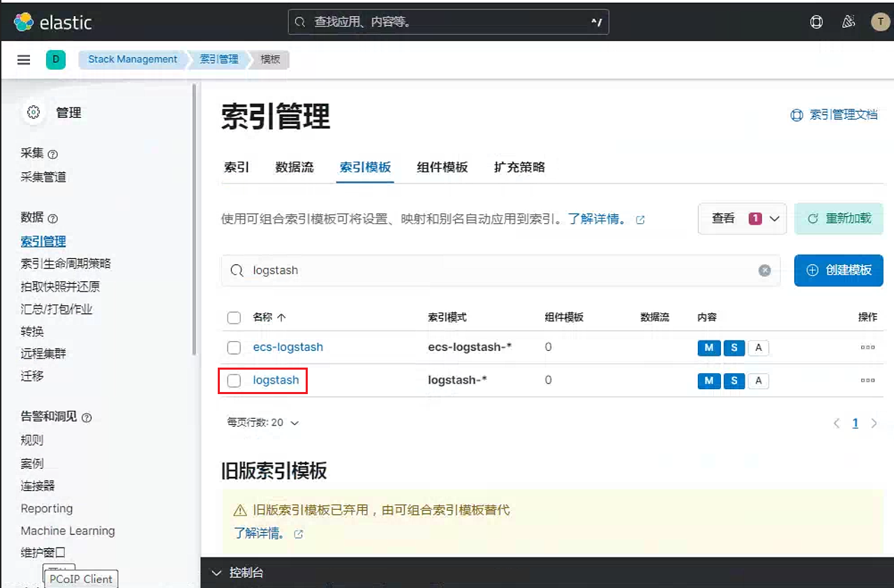Open the ecs-logstash template link
894x588 pixels.
point(288,347)
